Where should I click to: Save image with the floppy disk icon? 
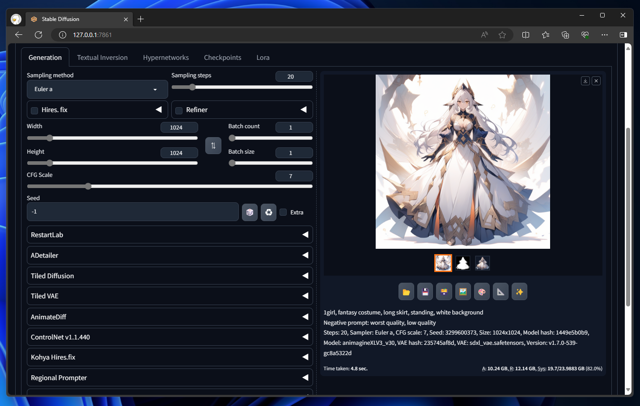point(425,292)
